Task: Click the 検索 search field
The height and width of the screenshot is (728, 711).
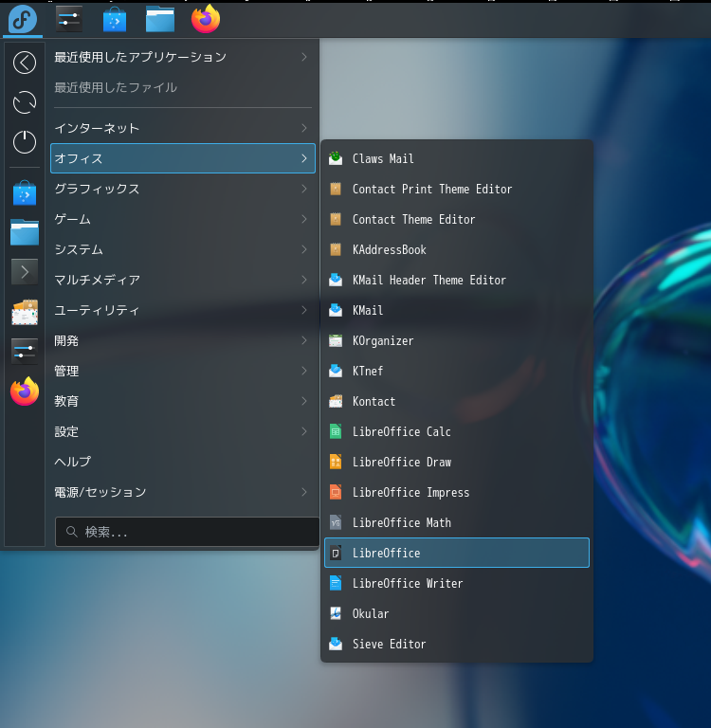Action: tap(187, 532)
